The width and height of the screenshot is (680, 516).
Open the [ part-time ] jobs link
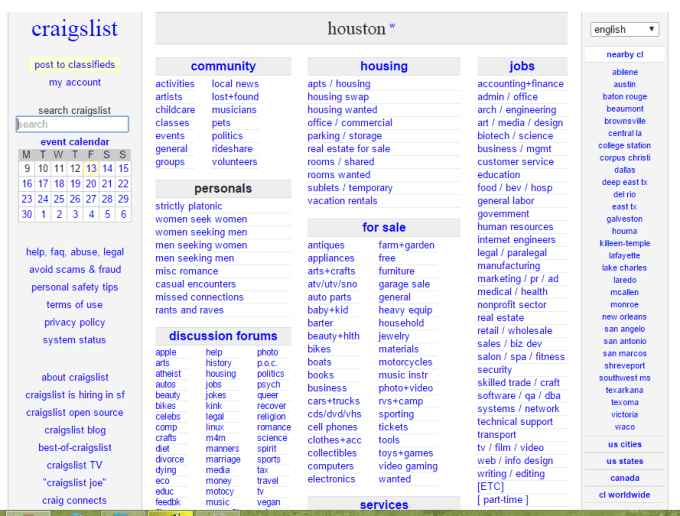[x=503, y=500]
